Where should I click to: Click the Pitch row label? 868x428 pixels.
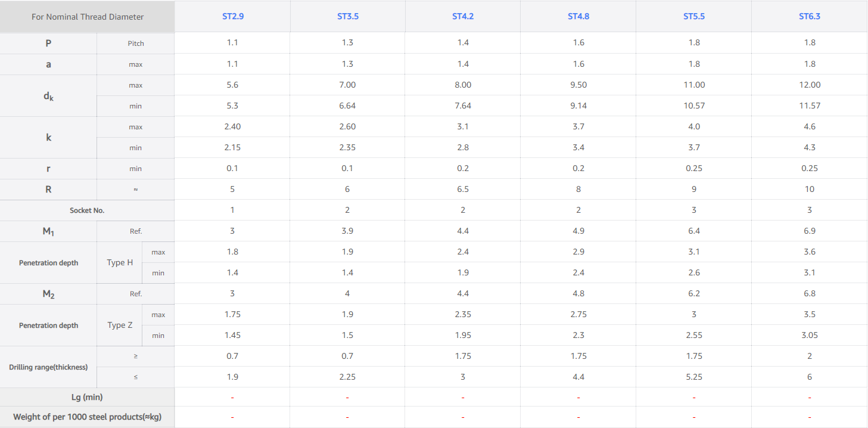[136, 44]
